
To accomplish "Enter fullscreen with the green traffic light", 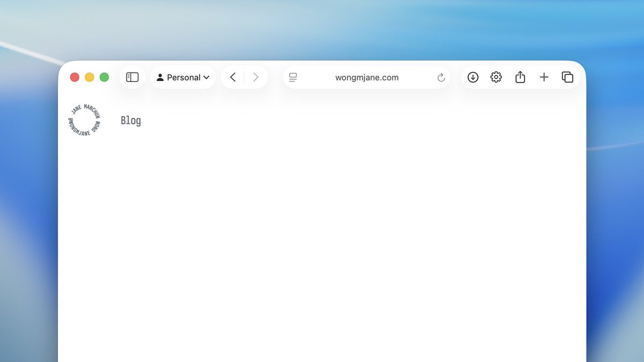I will [x=104, y=77].
